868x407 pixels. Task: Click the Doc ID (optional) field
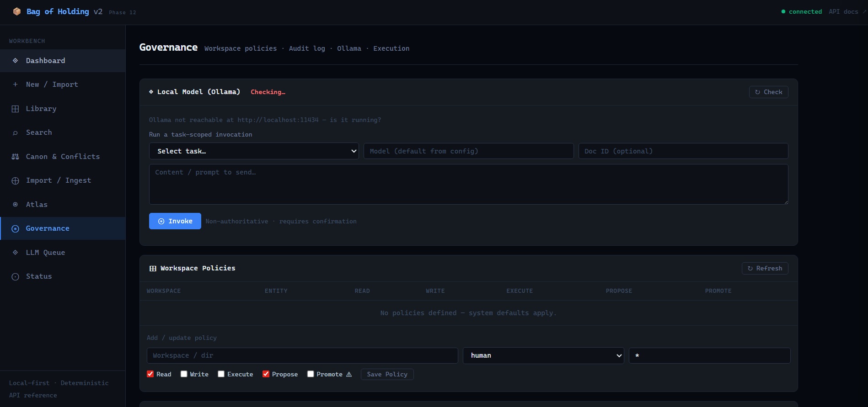click(x=683, y=151)
